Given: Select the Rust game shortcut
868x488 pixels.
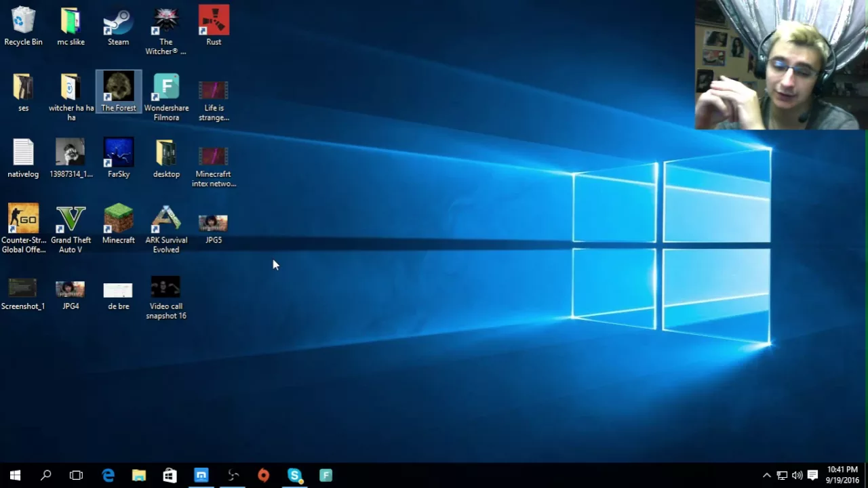Looking at the screenshot, I should [214, 26].
